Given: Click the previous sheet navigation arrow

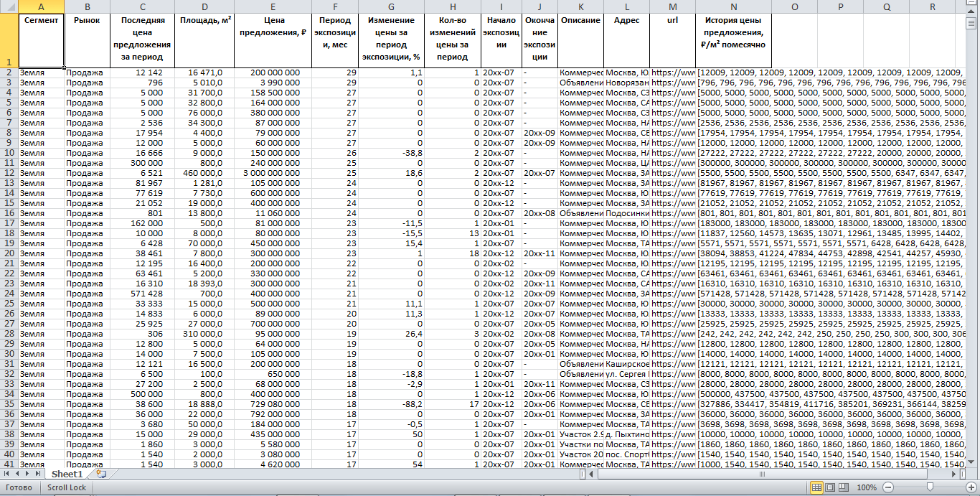Looking at the screenshot, I should coord(17,474).
